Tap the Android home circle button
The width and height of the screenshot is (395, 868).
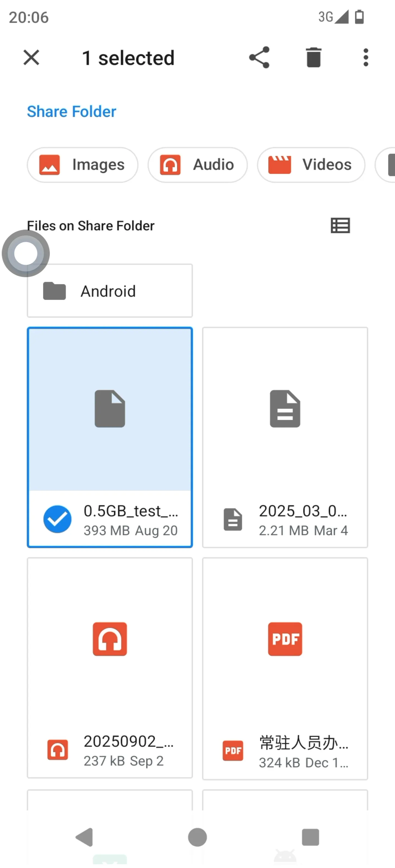[197, 837]
